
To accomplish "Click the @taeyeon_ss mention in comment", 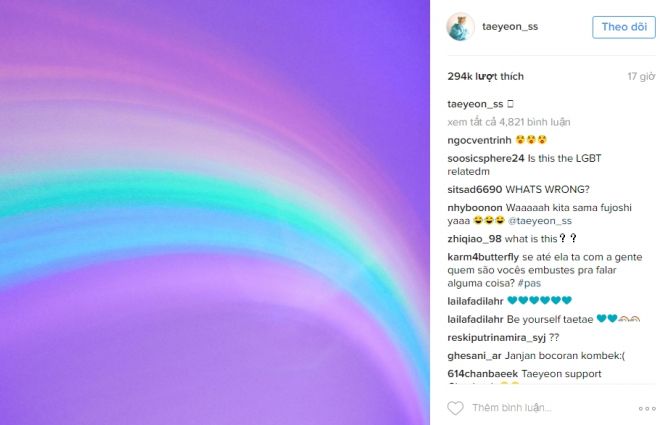I will coord(540,220).
